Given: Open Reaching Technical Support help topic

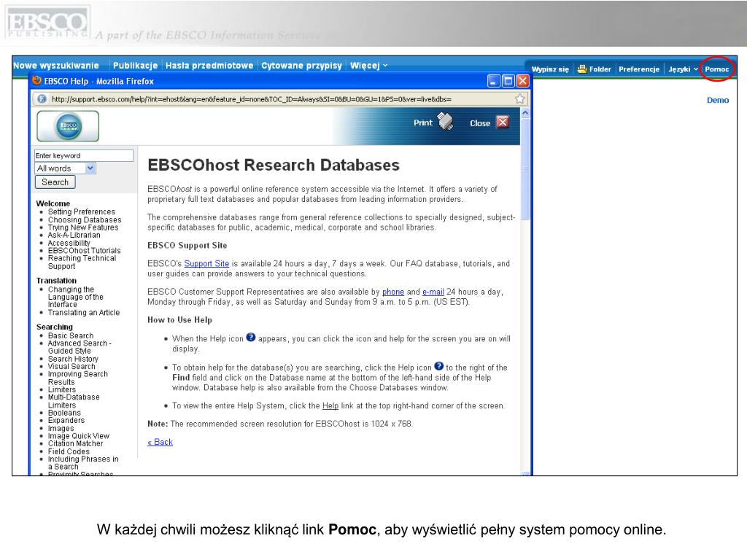Looking at the screenshot, I should click(x=82, y=262).
